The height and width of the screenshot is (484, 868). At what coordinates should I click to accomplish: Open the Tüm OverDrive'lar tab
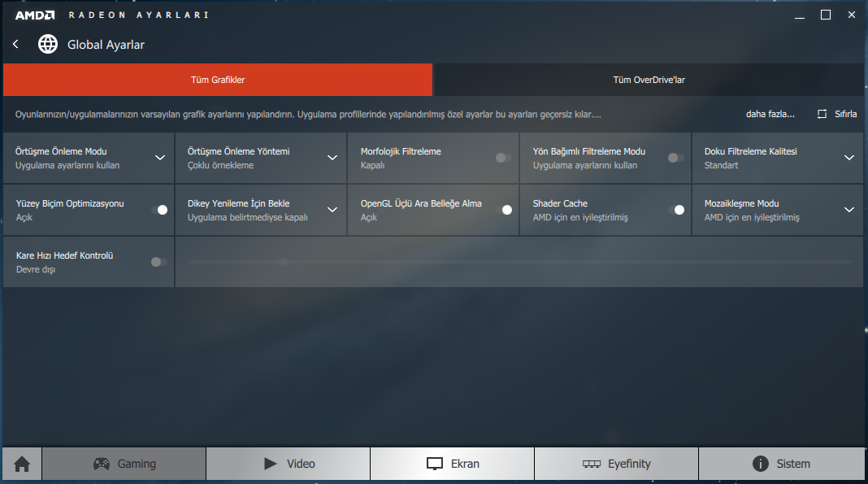[x=649, y=80]
